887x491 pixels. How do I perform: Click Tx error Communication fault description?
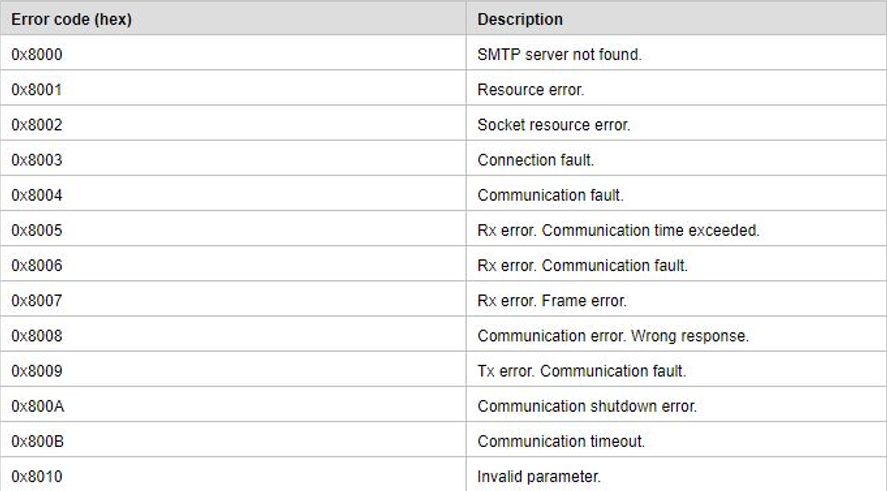click(x=582, y=371)
